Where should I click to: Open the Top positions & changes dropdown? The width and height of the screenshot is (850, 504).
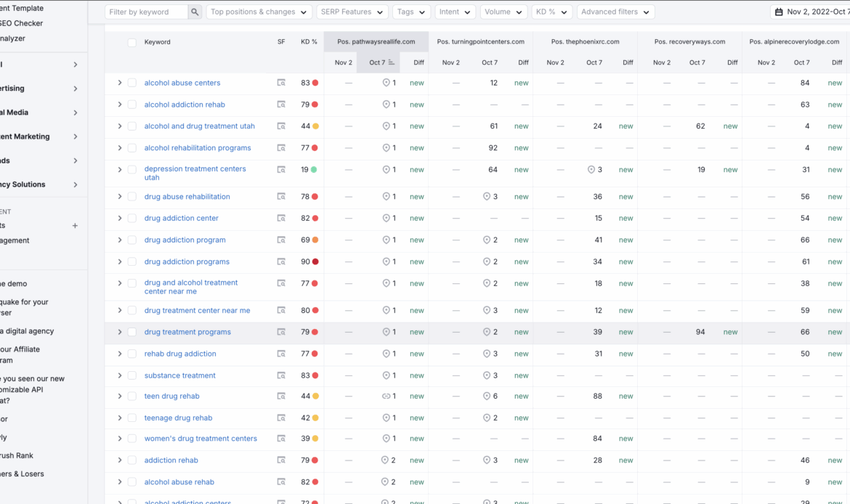259,12
